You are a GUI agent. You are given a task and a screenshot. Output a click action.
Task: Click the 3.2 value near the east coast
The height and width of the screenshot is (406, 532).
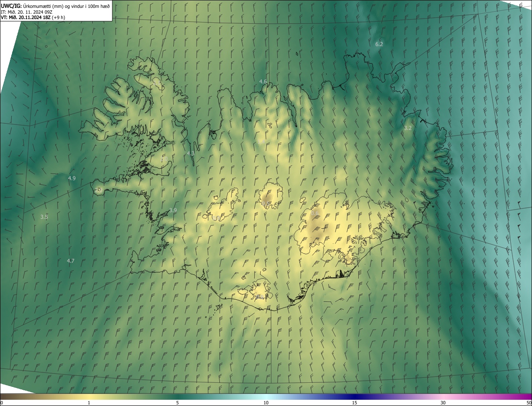click(x=408, y=128)
